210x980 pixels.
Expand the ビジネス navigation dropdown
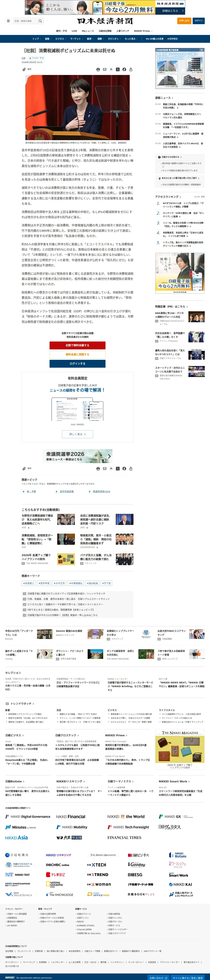61,39
